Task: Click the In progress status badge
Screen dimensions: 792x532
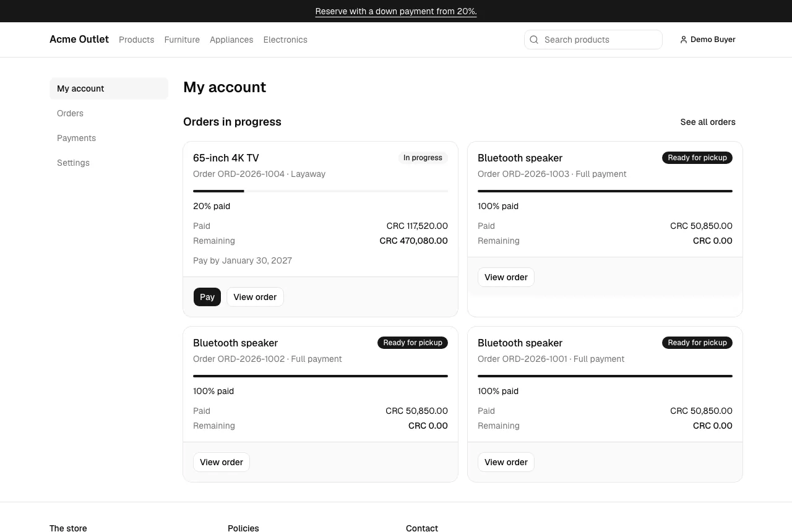Action: [x=423, y=158]
